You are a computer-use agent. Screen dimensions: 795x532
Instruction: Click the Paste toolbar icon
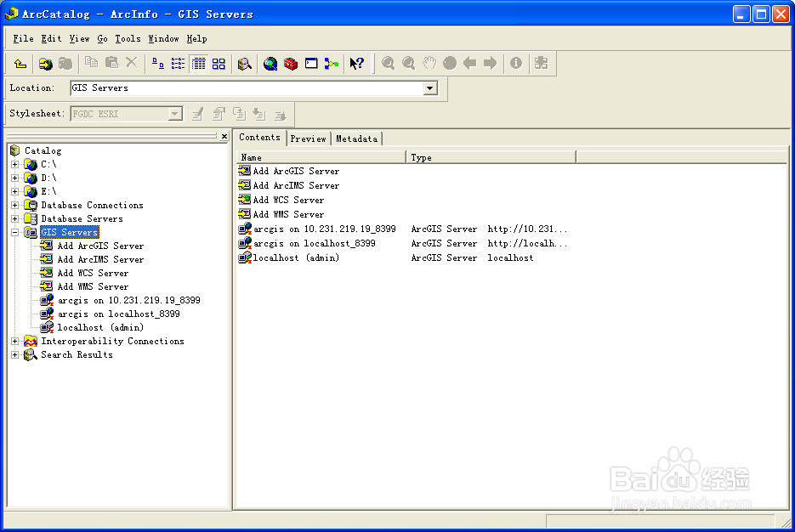(x=111, y=63)
